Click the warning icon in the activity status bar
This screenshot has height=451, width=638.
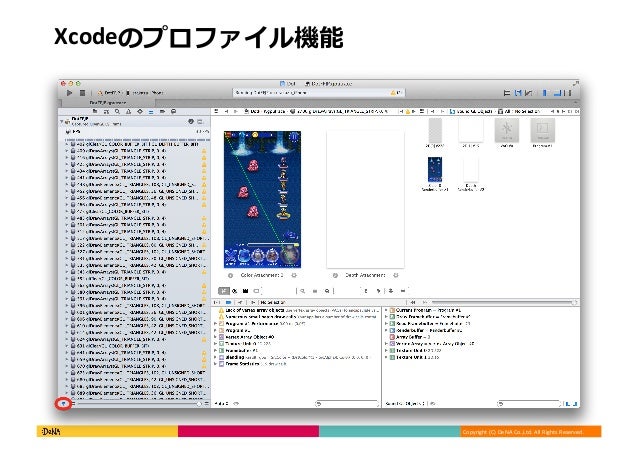393,93
